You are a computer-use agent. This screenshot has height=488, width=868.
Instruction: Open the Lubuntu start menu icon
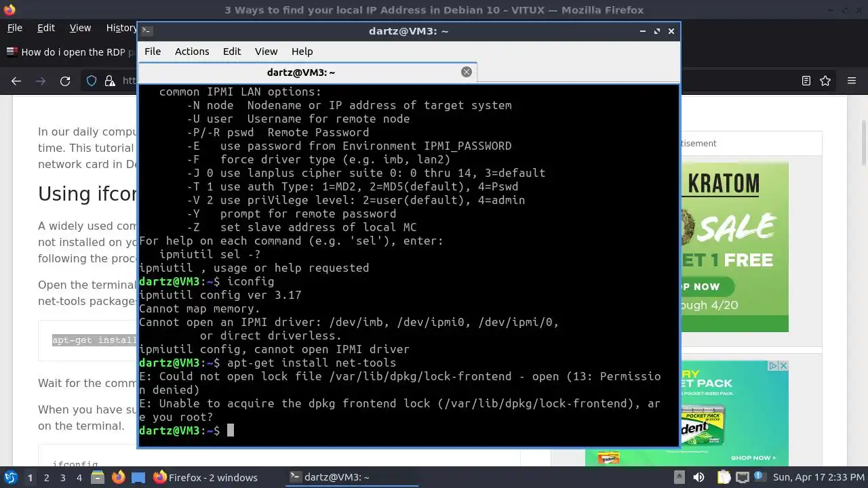click(10, 477)
